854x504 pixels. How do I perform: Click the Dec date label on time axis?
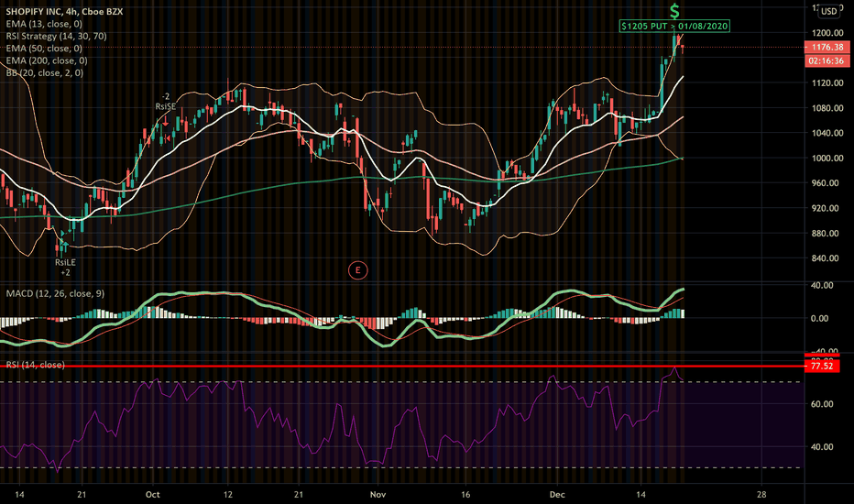coord(557,495)
